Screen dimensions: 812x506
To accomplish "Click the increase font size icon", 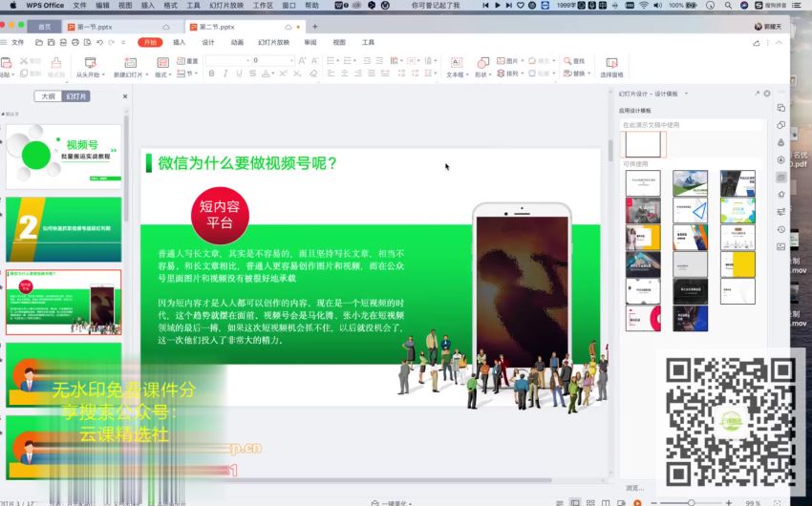I will tap(303, 60).
